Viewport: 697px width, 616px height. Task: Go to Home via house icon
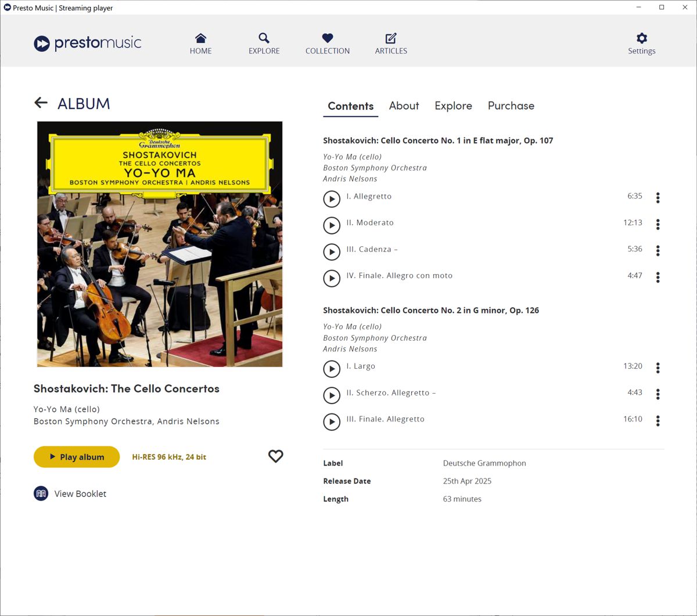[200, 38]
